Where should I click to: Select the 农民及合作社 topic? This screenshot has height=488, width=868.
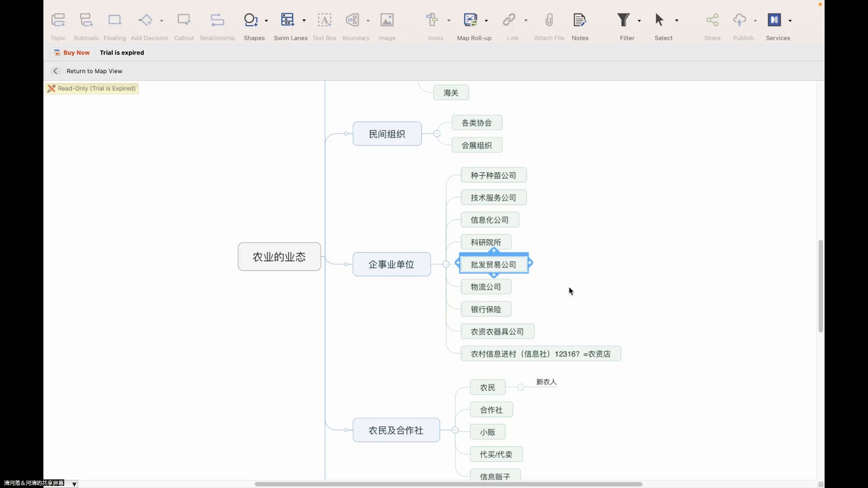coord(396,430)
